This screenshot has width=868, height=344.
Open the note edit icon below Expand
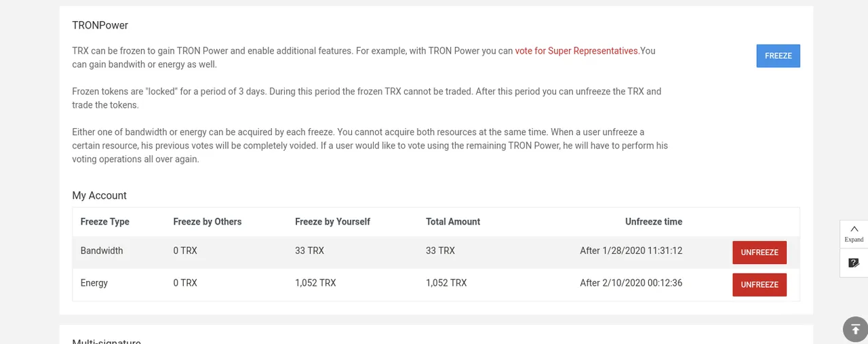coord(854,263)
